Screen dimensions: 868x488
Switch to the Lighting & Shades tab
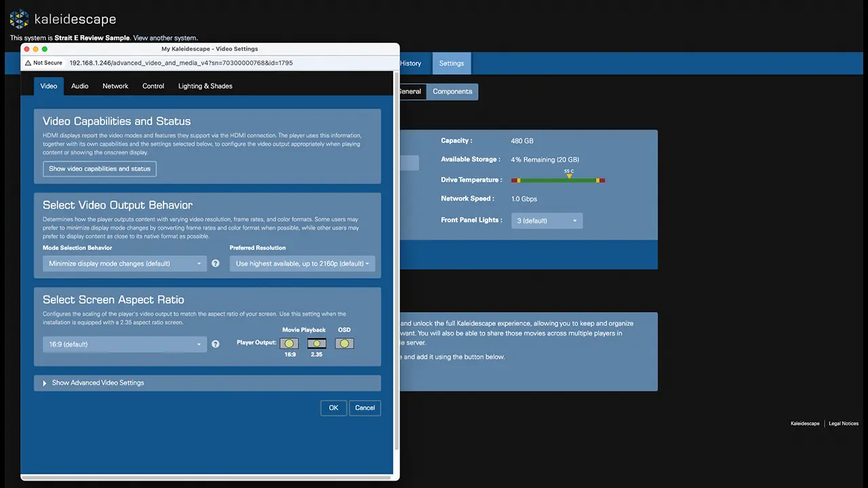pyautogui.click(x=205, y=86)
